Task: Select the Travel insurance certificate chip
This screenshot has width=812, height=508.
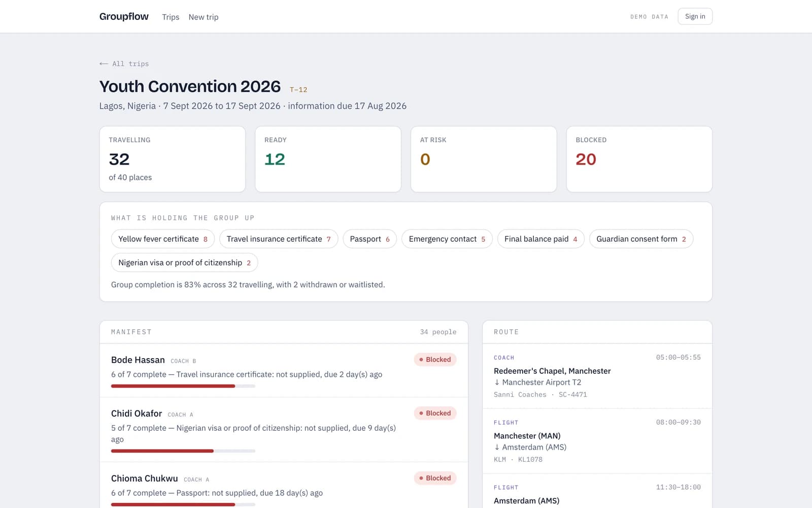Action: pyautogui.click(x=279, y=239)
